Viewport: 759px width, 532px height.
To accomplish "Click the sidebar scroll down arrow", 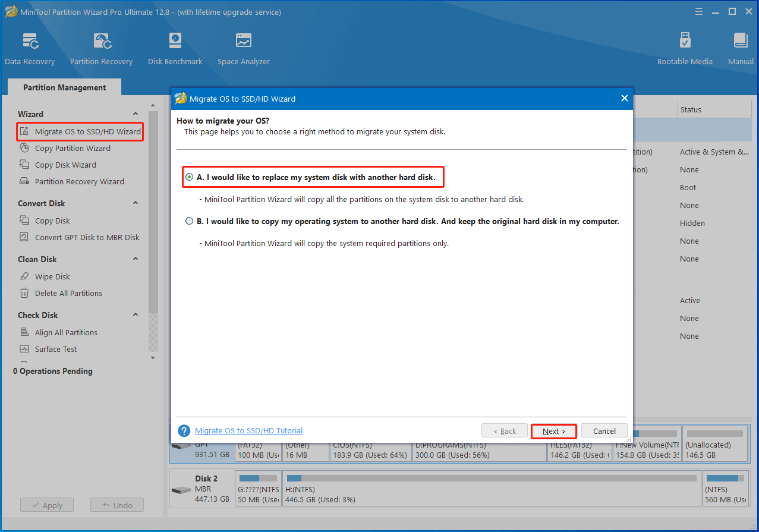I will 153,358.
